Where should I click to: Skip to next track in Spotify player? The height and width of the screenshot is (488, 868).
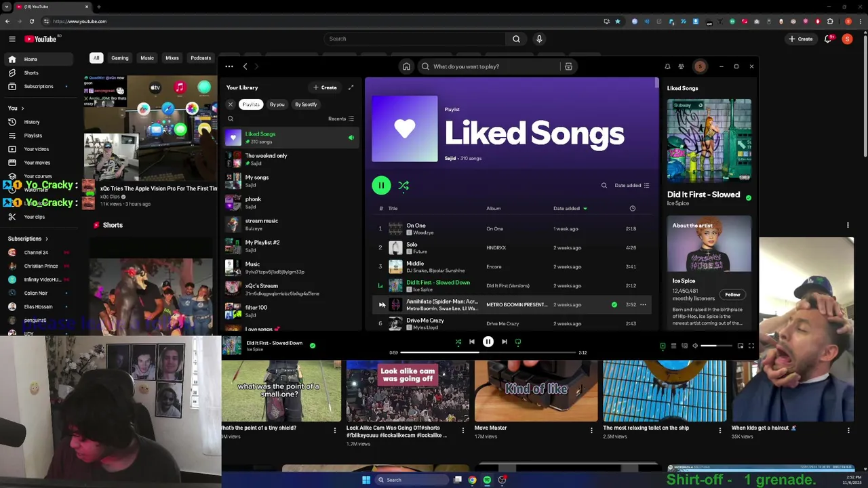(505, 342)
